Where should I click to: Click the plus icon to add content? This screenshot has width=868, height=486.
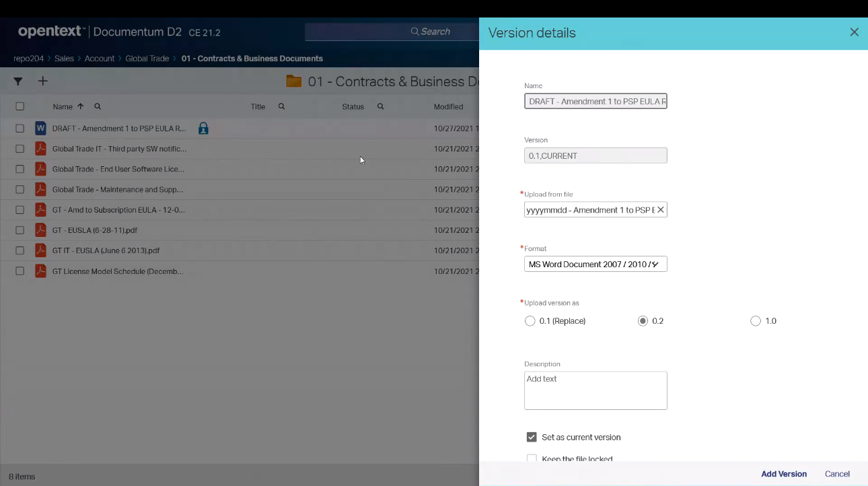click(42, 81)
